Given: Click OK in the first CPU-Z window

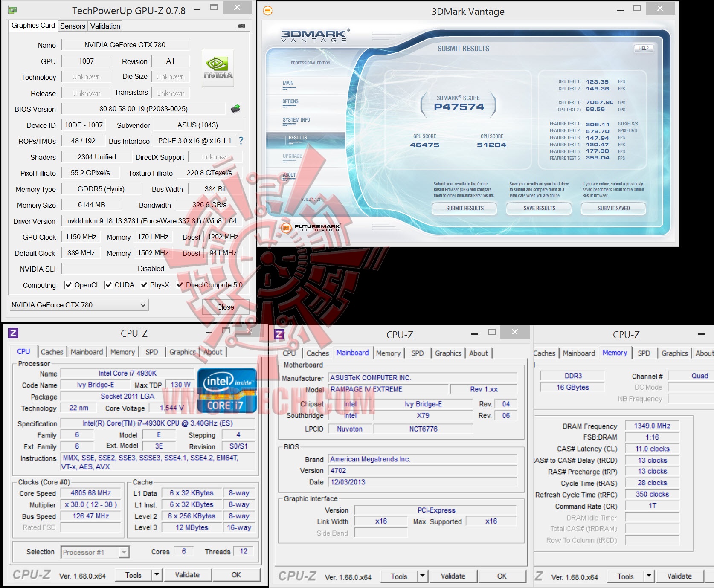Looking at the screenshot, I should coord(236,575).
